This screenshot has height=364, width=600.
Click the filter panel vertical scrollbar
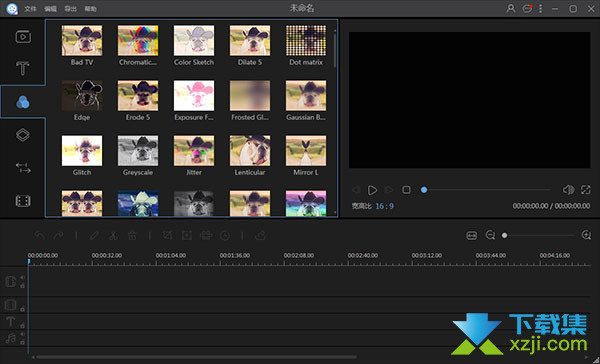335,50
